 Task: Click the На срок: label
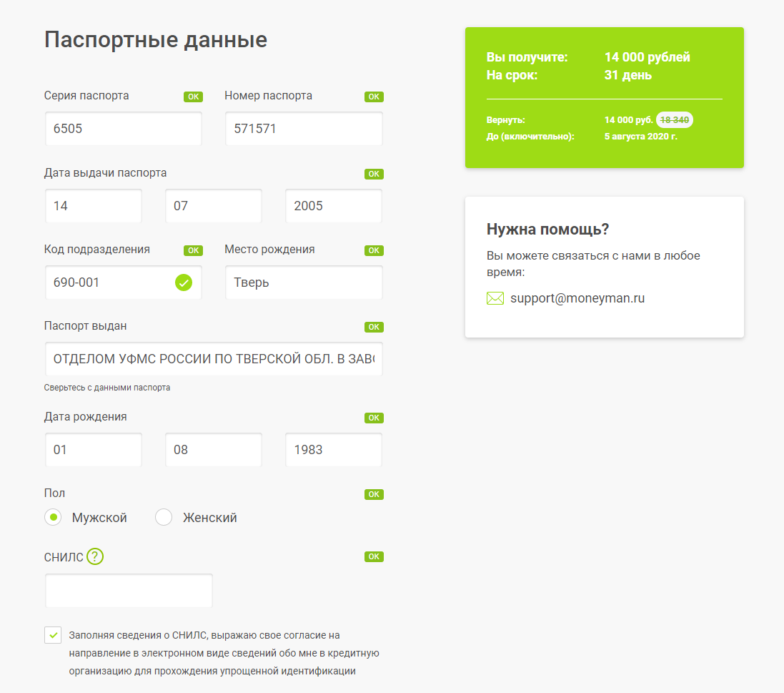[x=512, y=75]
